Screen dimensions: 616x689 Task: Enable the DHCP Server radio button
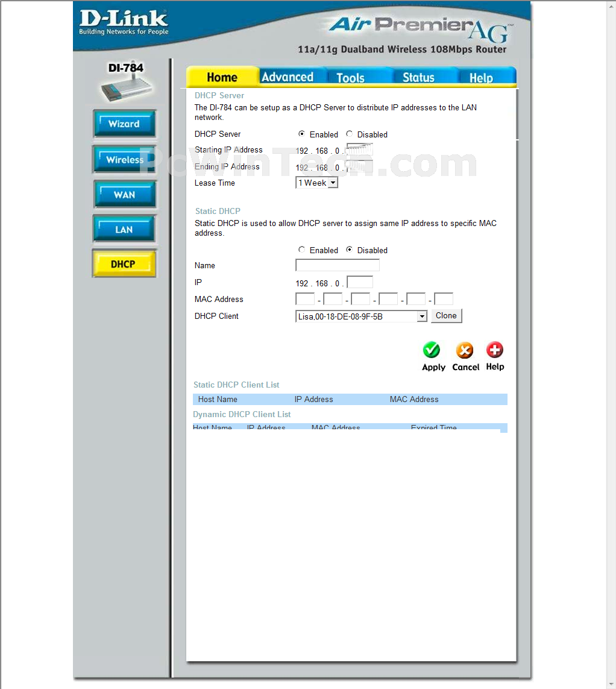(x=301, y=134)
